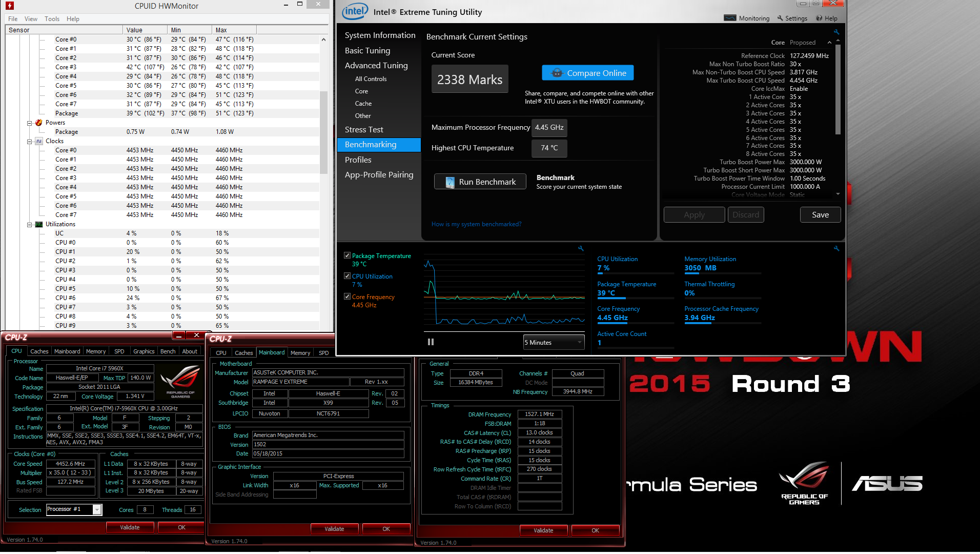This screenshot has width=980, height=554.
Task: Click the Value column header in HWMonitor
Action: point(145,30)
